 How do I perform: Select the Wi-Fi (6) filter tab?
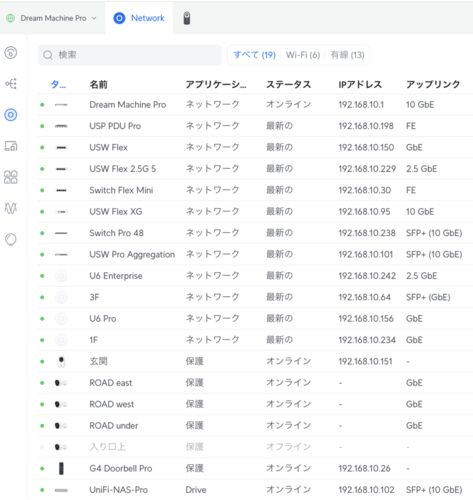[303, 55]
